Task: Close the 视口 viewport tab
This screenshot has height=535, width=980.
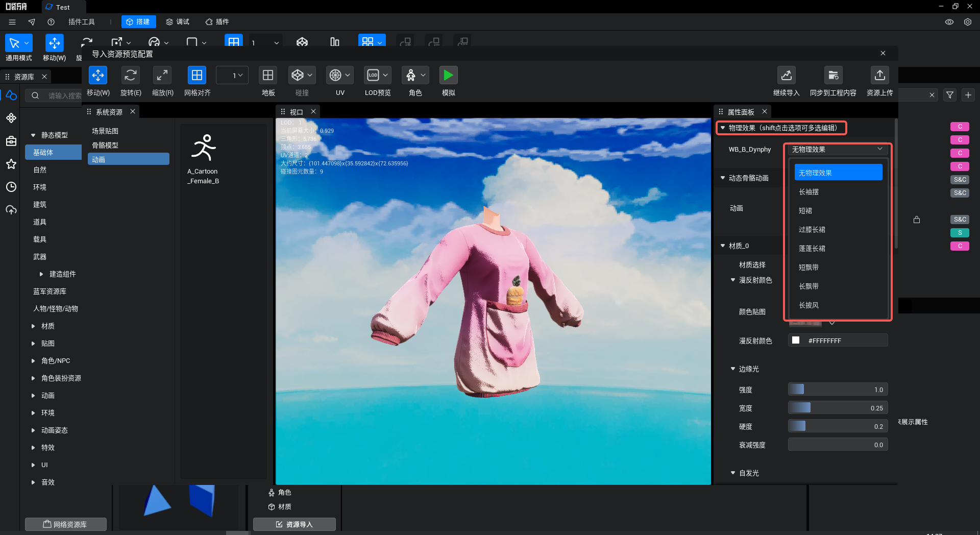Action: click(x=313, y=111)
